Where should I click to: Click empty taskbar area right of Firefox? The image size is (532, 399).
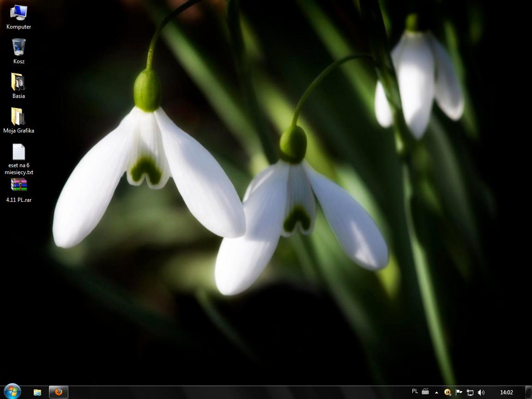pyautogui.click(x=231, y=393)
